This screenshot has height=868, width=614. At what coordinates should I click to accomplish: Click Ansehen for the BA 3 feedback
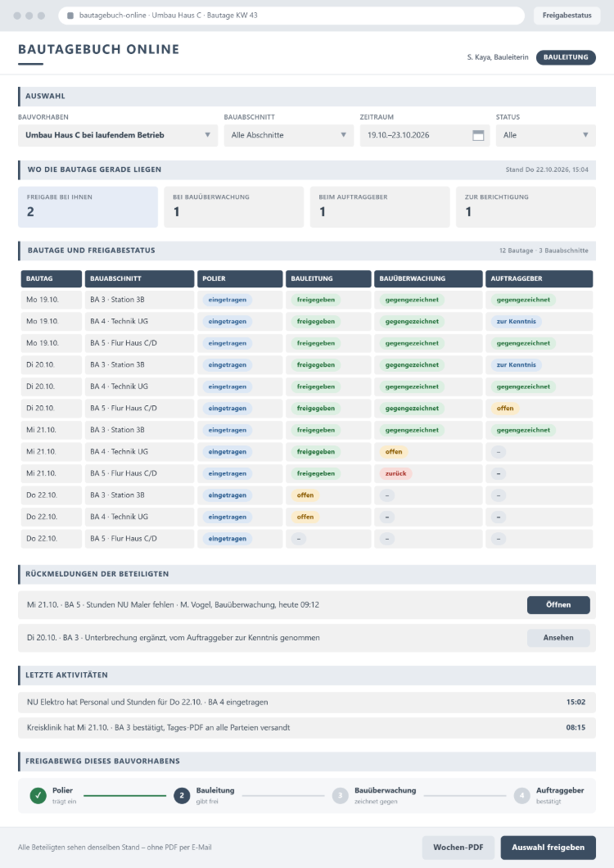click(558, 638)
